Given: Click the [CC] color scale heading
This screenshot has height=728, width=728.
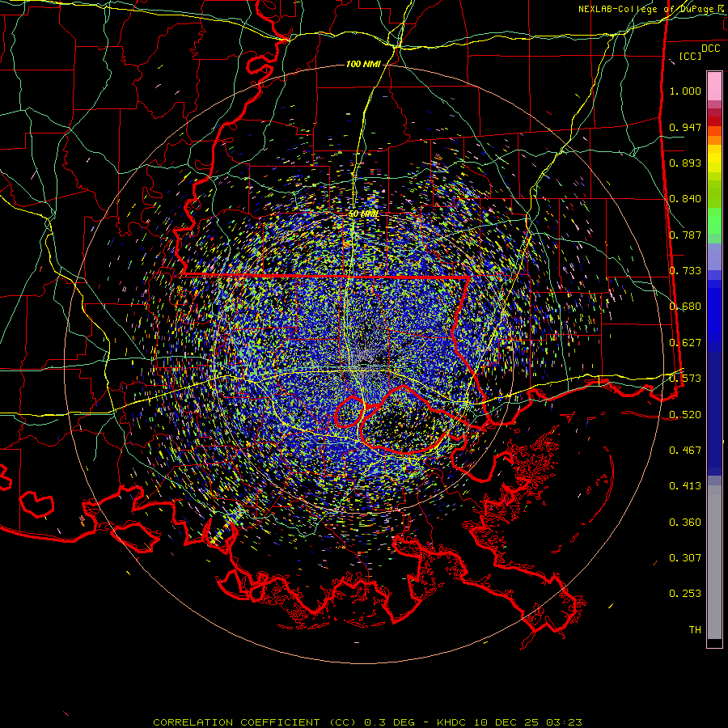Looking at the screenshot, I should coord(691,56).
